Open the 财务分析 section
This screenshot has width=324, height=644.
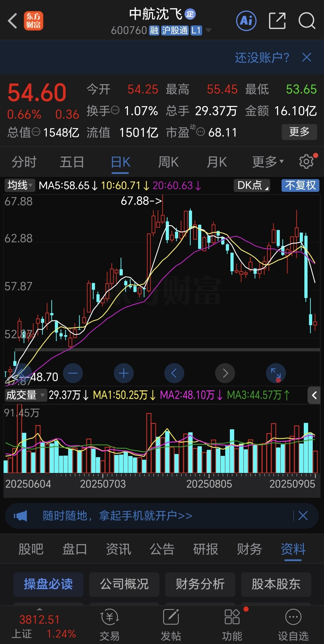point(200,584)
